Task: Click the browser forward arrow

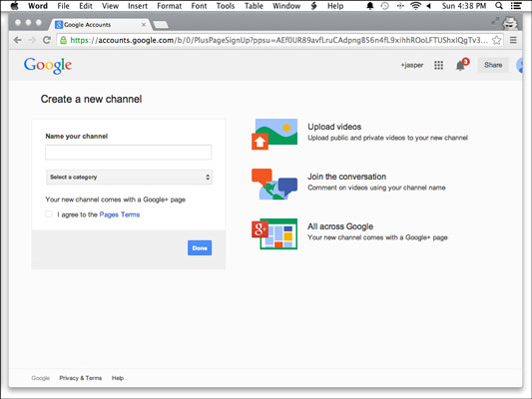Action: (x=32, y=40)
